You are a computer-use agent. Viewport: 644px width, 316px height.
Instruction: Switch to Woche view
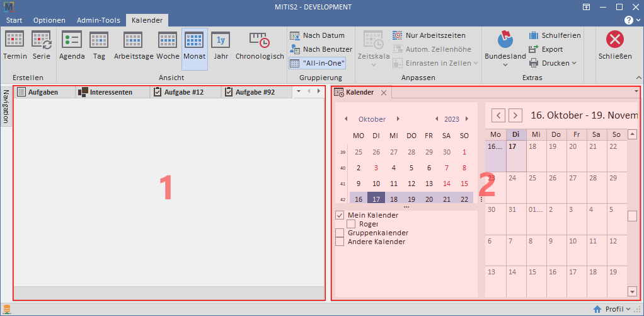[168, 41]
